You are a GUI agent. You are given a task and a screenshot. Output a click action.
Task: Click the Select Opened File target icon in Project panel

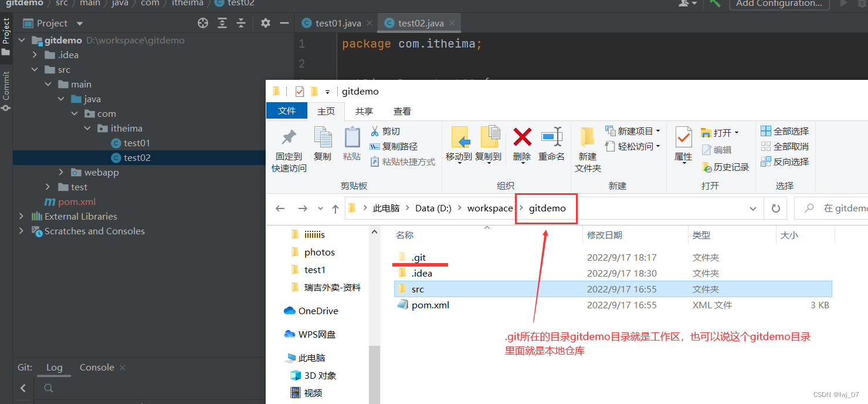point(203,23)
